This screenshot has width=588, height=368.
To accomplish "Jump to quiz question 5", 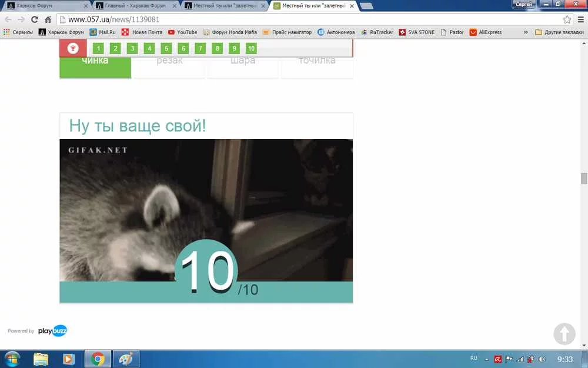I will [166, 48].
